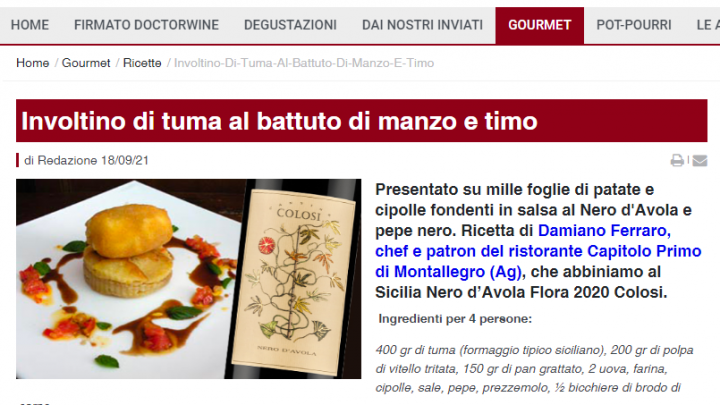Click the Redazione author byline

pyautogui.click(x=67, y=160)
